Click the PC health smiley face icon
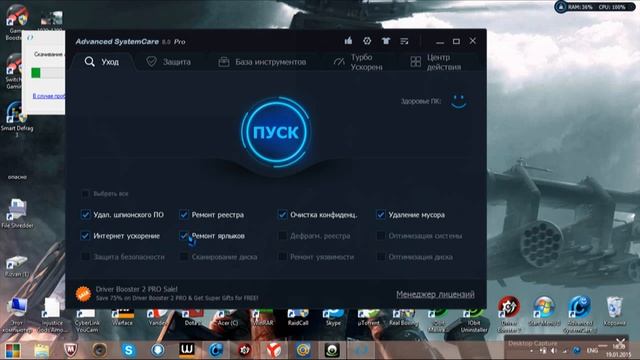Image resolution: width=640 pixels, height=360 pixels. pos(459,101)
